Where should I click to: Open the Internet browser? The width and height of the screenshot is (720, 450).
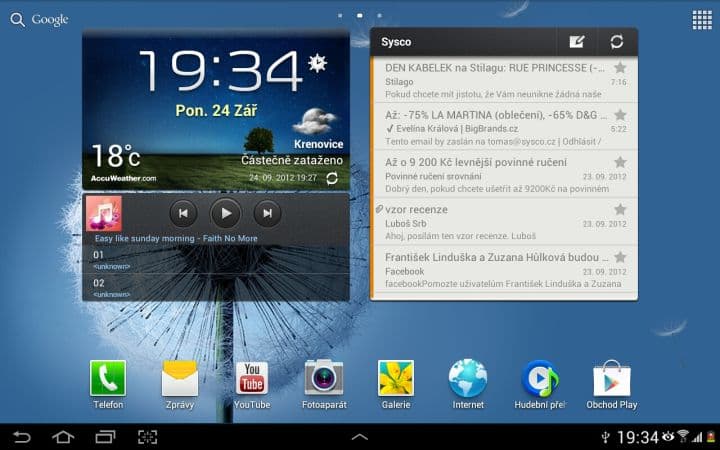(x=468, y=379)
